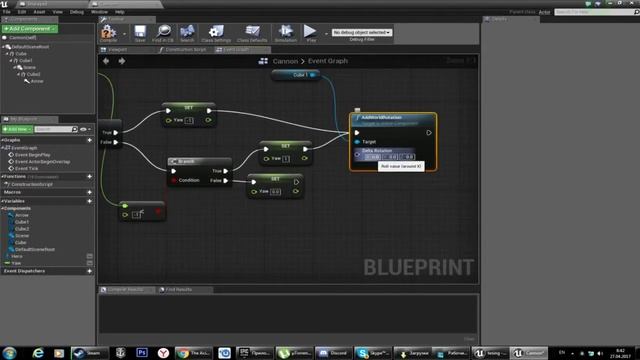Click the Event BeginPlay event icon
The image size is (640, 360).
pos(11,155)
